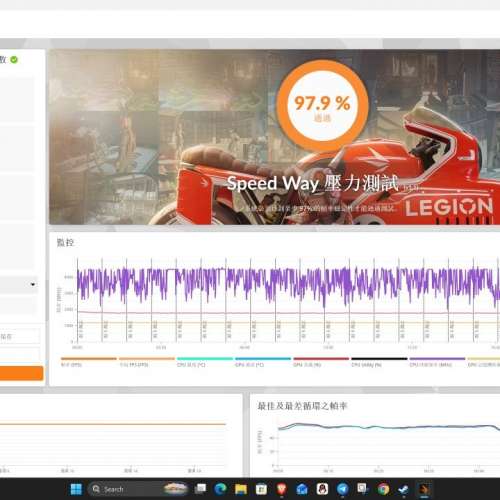Viewport: 500px width, 500px height.
Task: Open Steam from the taskbar
Action: 403,489
